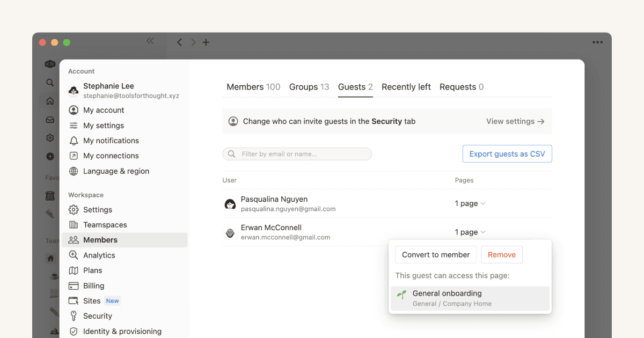Expand the 1 page dropdown for Pasqualina Nguyen

470,203
